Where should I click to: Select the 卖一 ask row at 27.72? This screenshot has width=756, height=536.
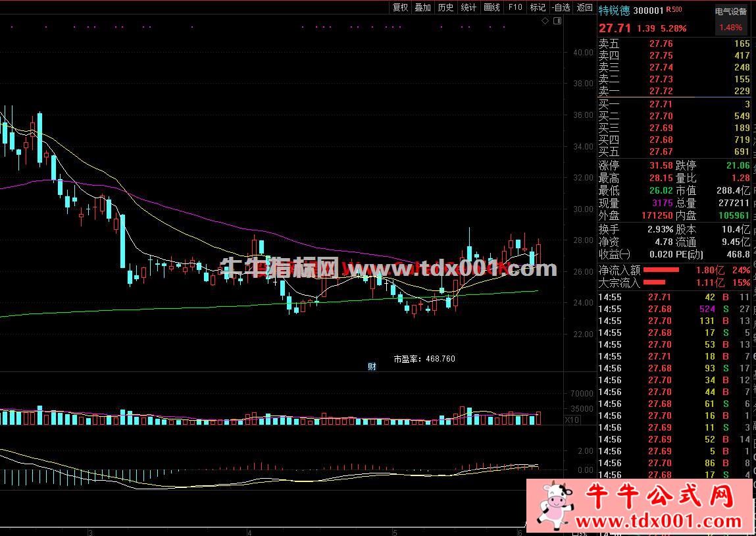(674, 91)
